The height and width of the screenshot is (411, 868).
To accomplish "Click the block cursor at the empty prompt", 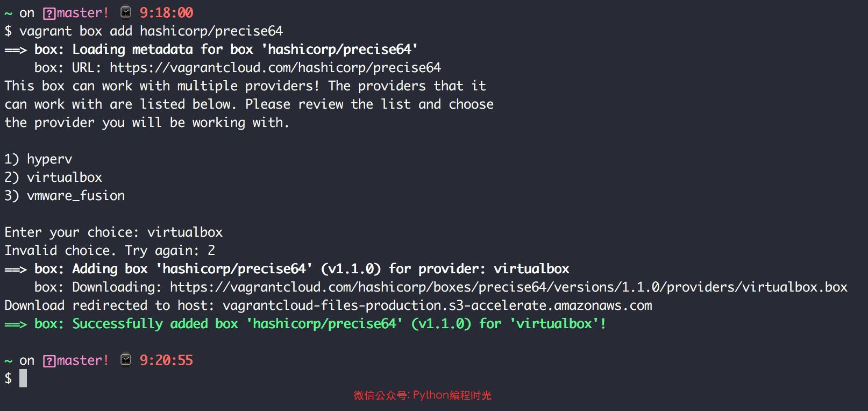I will pos(23,378).
